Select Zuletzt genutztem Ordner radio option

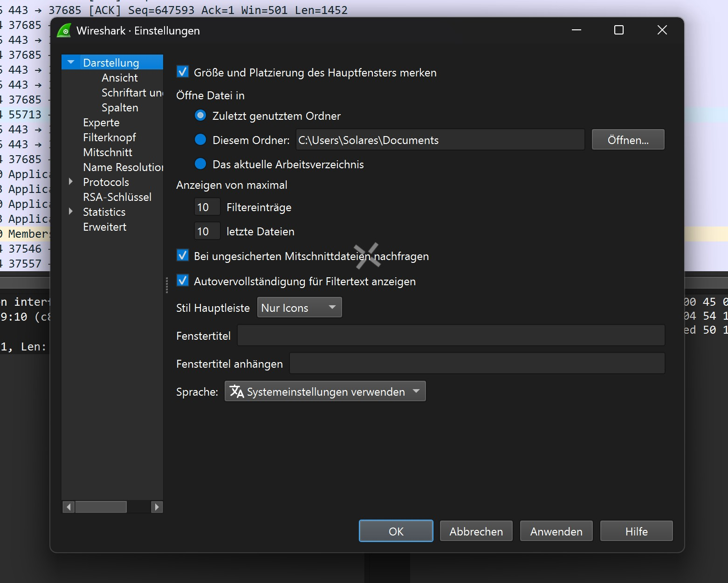point(200,116)
